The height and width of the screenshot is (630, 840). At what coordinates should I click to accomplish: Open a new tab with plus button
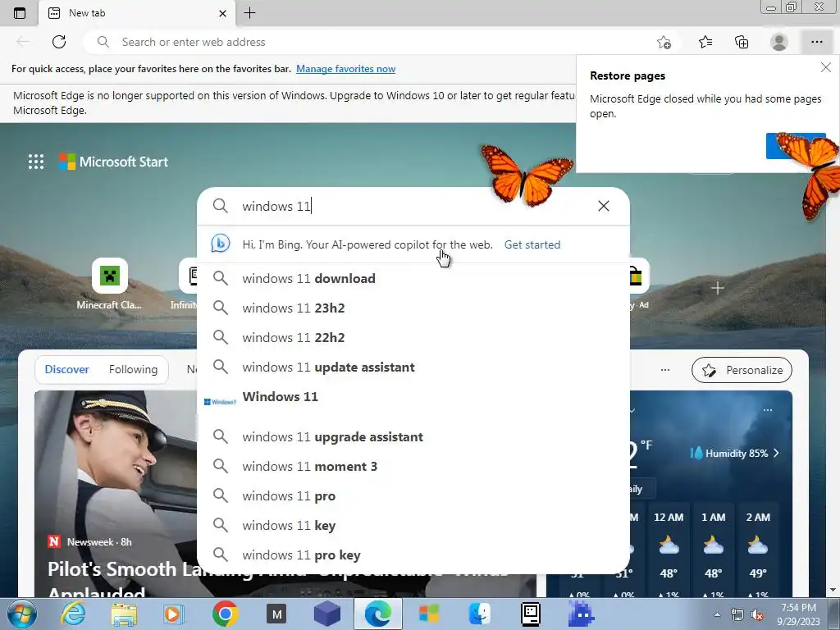tap(249, 13)
